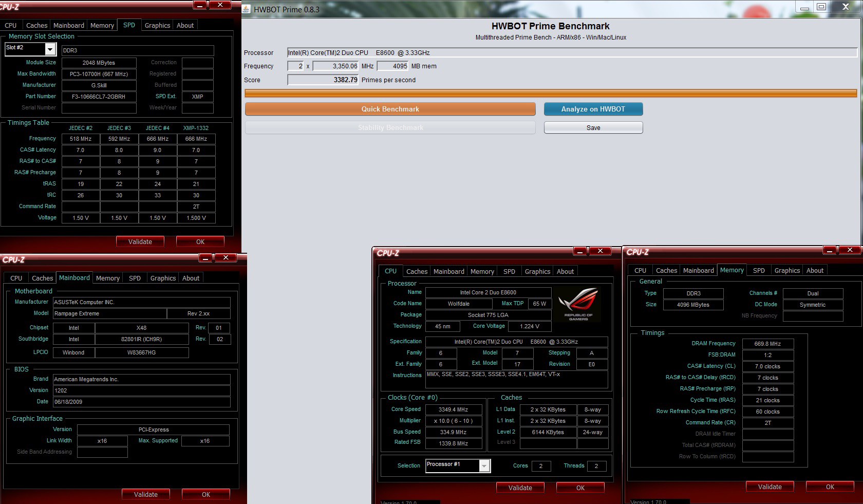
Task: Open SPD tab in processor CPU-Z window
Action: (x=509, y=271)
